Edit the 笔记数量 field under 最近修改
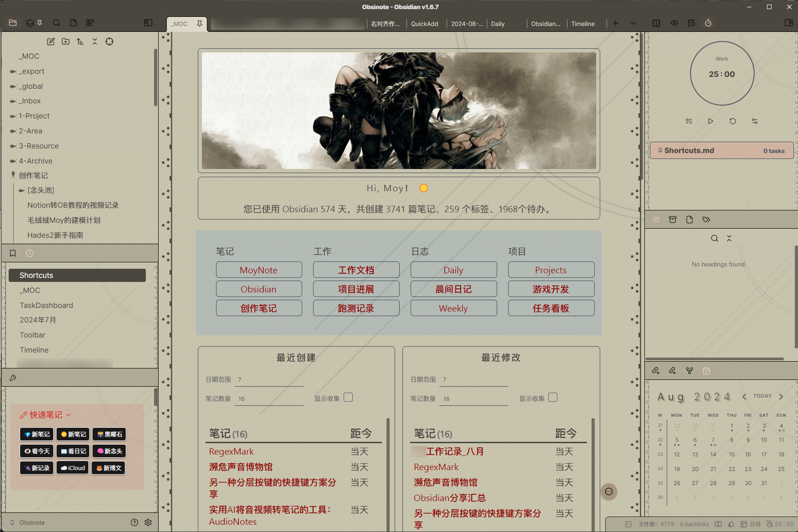Image resolution: width=798 pixels, height=532 pixels. [x=474, y=399]
